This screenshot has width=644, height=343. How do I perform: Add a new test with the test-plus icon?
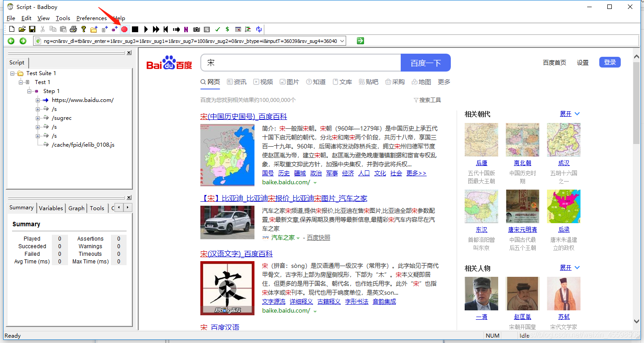(105, 29)
